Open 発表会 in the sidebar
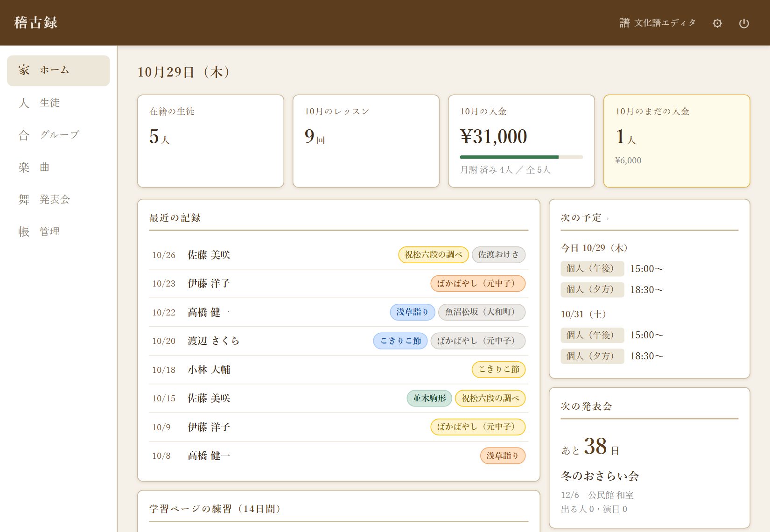 pos(58,199)
